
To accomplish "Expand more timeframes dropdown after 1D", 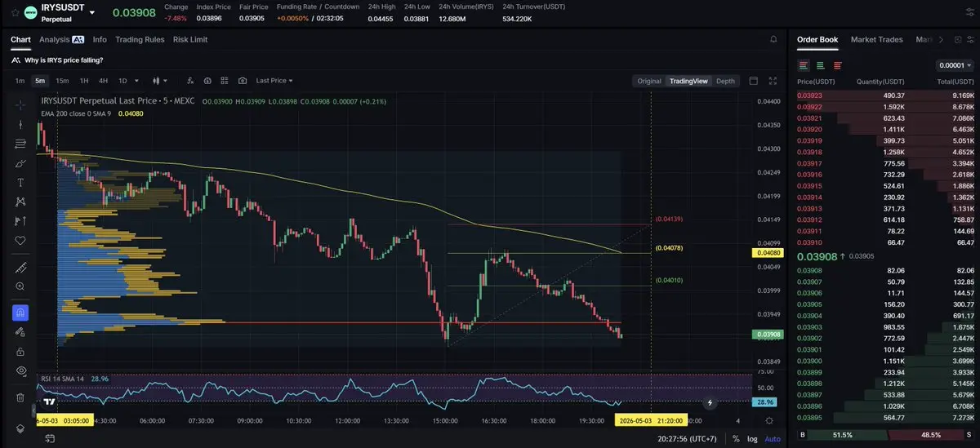I will coord(136,81).
